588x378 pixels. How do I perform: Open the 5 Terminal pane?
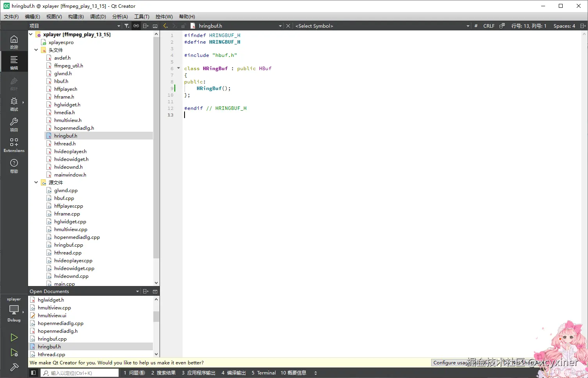[264, 373]
